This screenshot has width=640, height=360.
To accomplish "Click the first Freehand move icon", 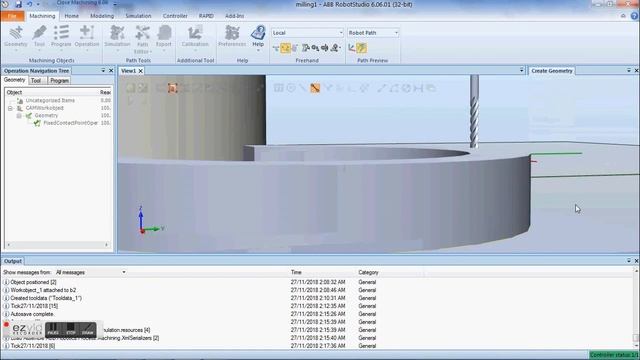I will coord(276,48).
